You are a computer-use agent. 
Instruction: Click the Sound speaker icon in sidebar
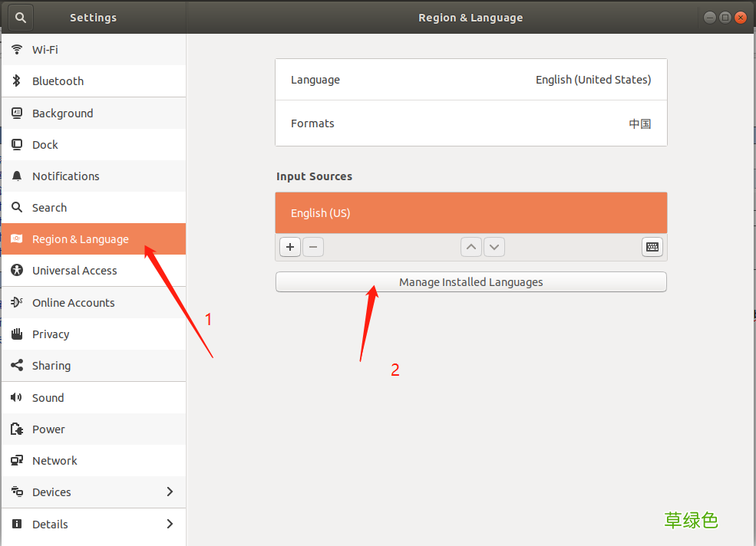(17, 397)
